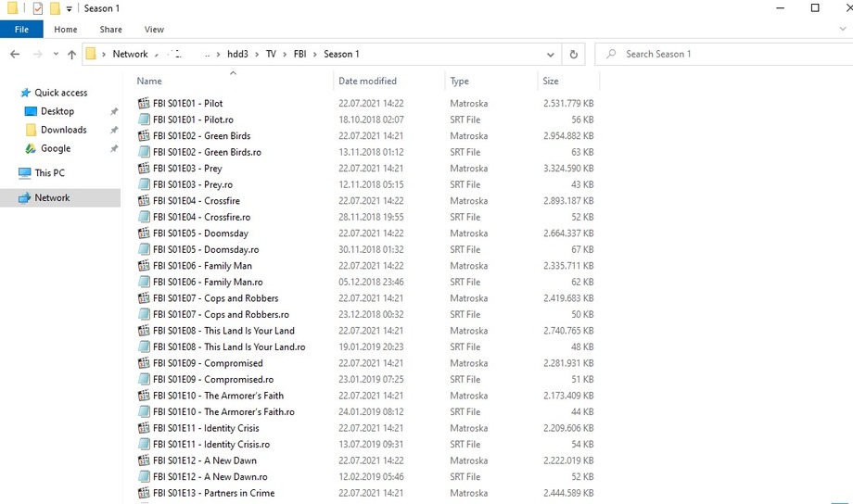Screen dimensions: 853x504
Task: Click video icon of FBI S01E04 - Crossfire
Action: (144, 200)
